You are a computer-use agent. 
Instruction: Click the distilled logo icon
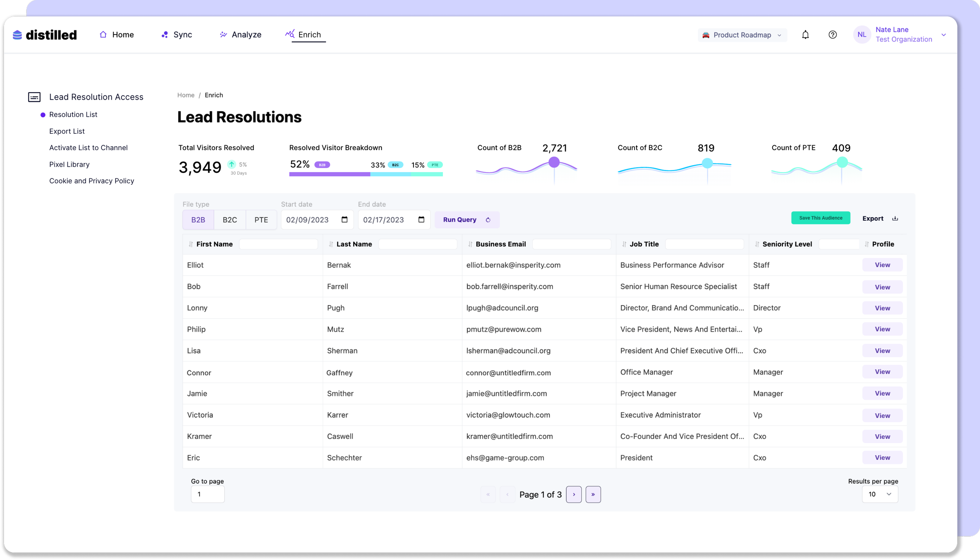pos(17,35)
